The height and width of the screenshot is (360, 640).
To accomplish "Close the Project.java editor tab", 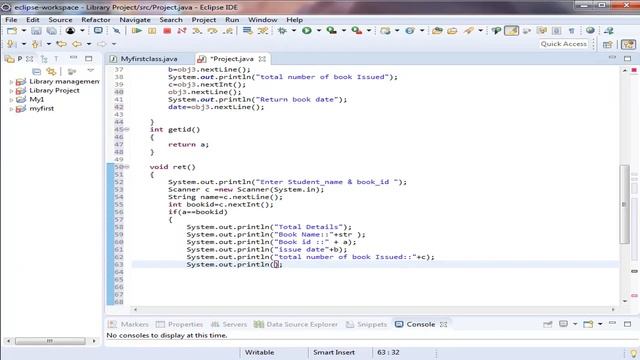I will point(262,59).
